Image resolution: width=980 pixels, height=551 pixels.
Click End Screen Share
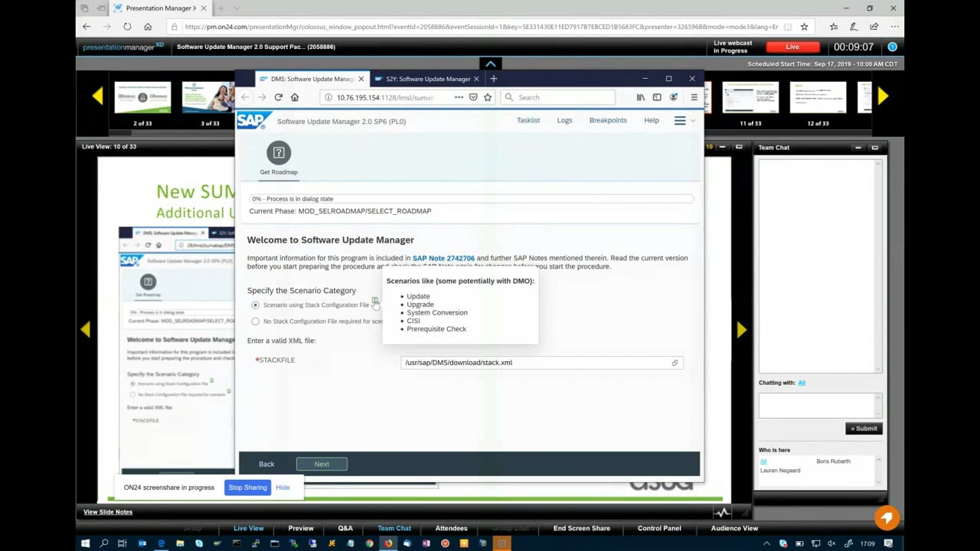pos(582,528)
